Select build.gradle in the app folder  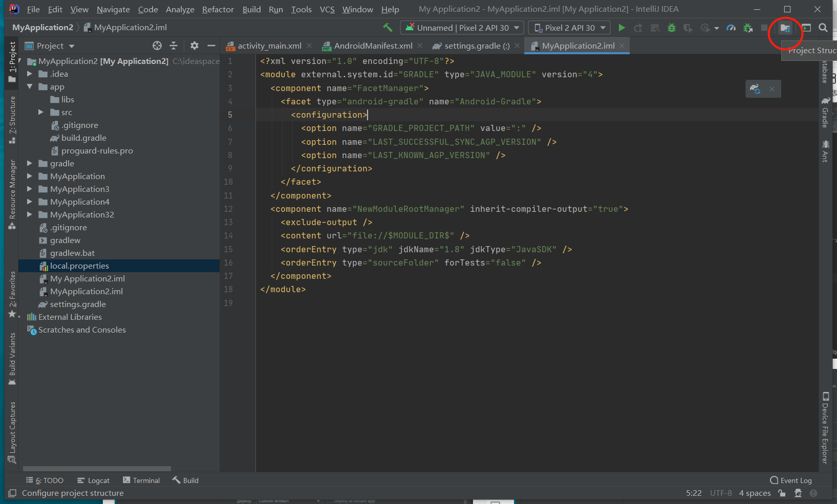[84, 138]
